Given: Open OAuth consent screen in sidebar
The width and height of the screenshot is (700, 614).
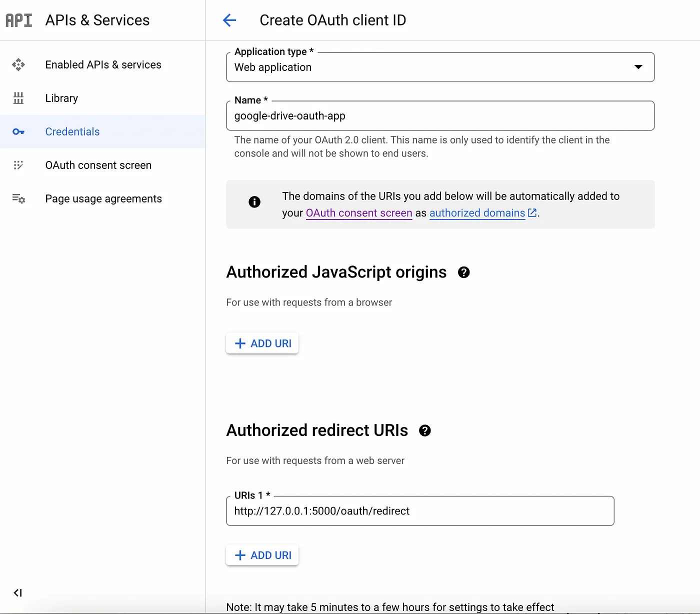Looking at the screenshot, I should click(102, 165).
